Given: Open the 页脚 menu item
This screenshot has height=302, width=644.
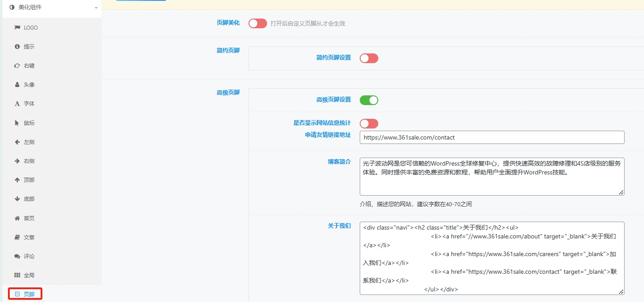Looking at the screenshot, I should coord(29,294).
